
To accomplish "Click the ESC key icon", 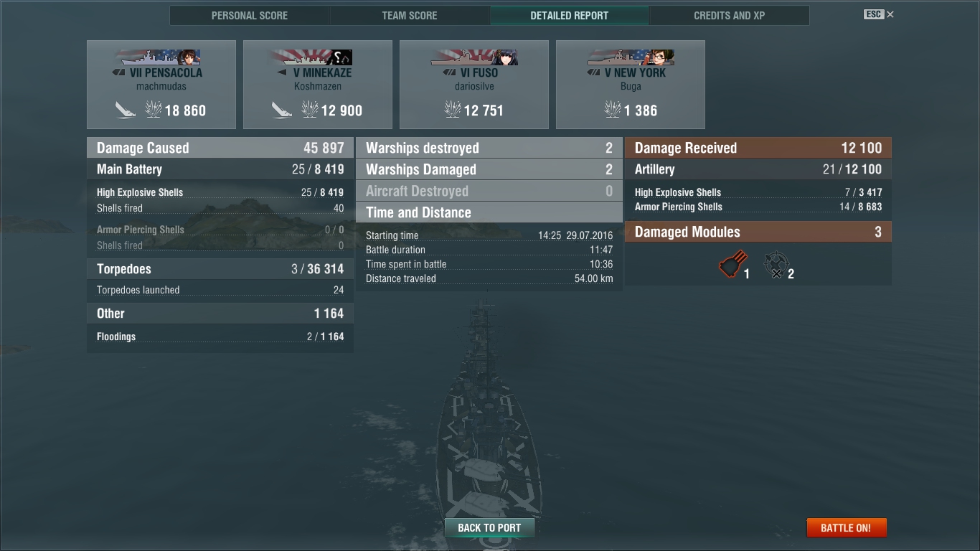I will click(873, 14).
